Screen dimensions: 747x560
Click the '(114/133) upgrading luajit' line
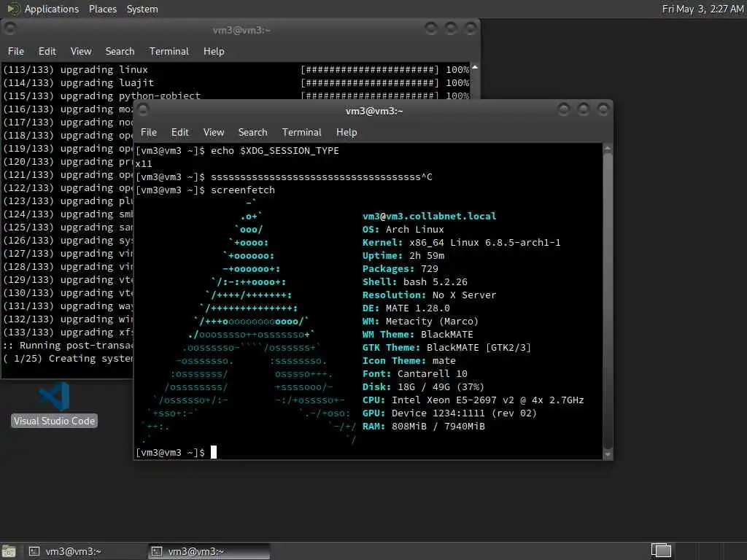click(236, 83)
